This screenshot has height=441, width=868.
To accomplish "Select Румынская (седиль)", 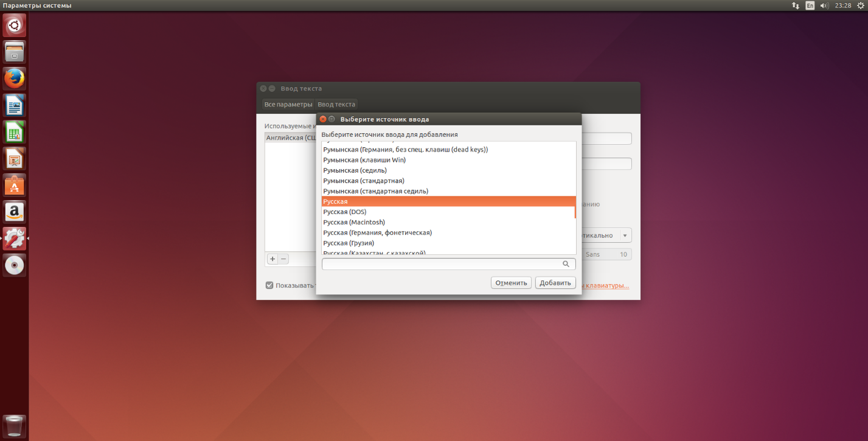I will (448, 170).
